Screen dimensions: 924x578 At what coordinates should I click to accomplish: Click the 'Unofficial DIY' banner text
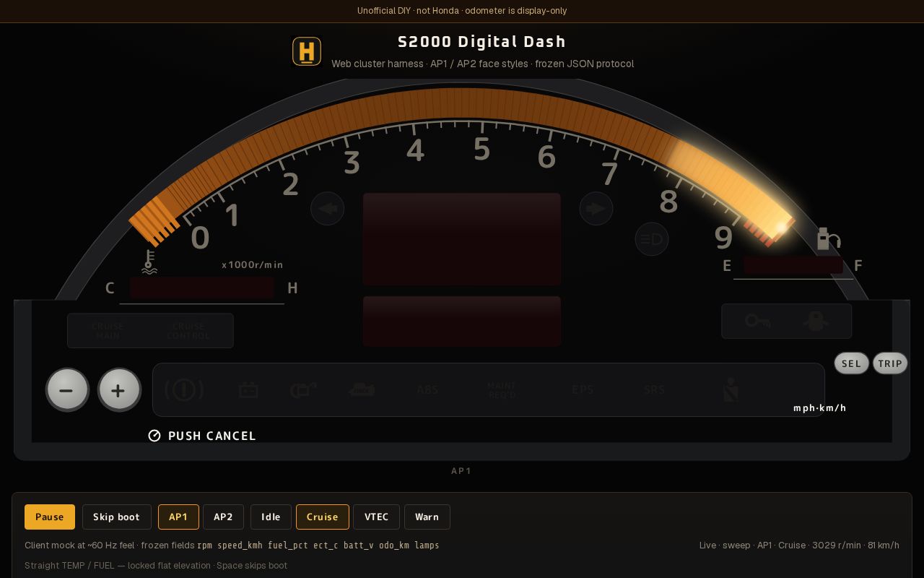point(462,11)
